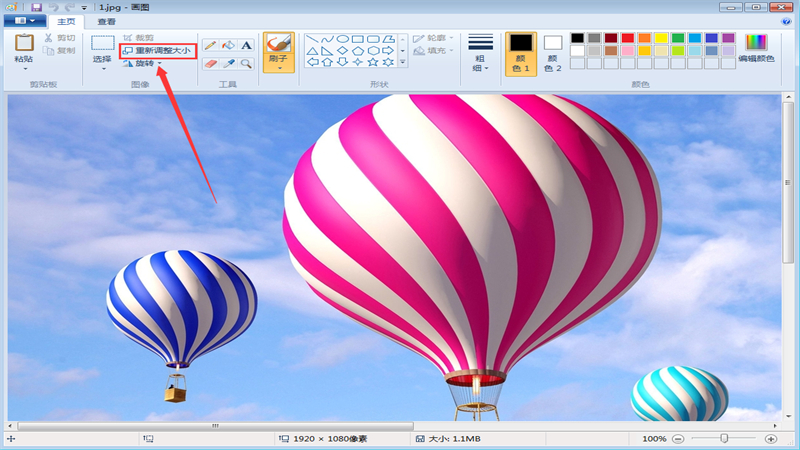
Task: Select 颜色 1 as active color
Action: [520, 53]
